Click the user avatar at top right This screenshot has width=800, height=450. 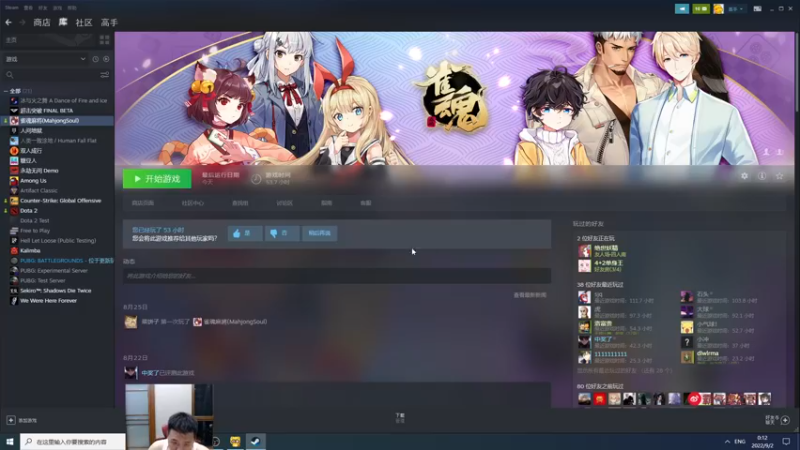pos(718,9)
